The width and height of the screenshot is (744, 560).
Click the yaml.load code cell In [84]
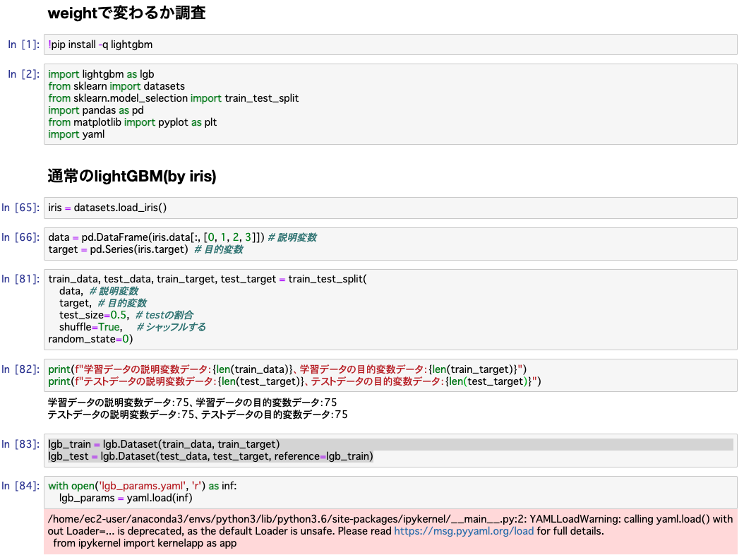390,492
